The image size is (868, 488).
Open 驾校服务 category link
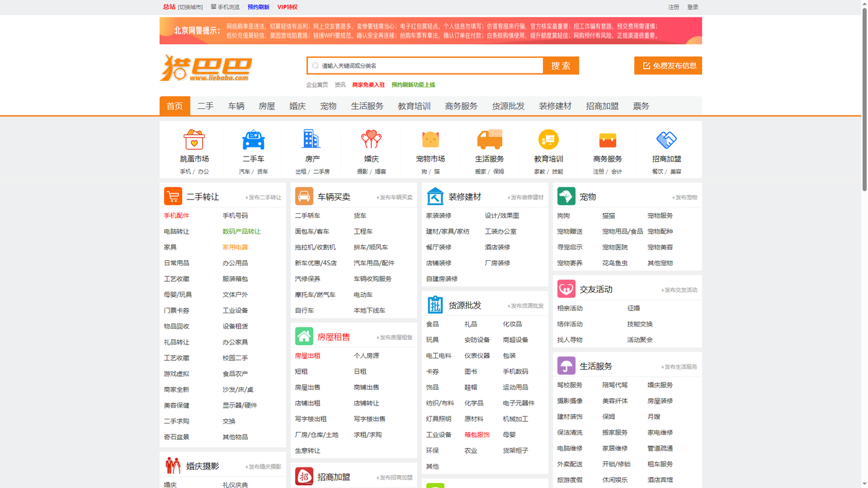[570, 385]
